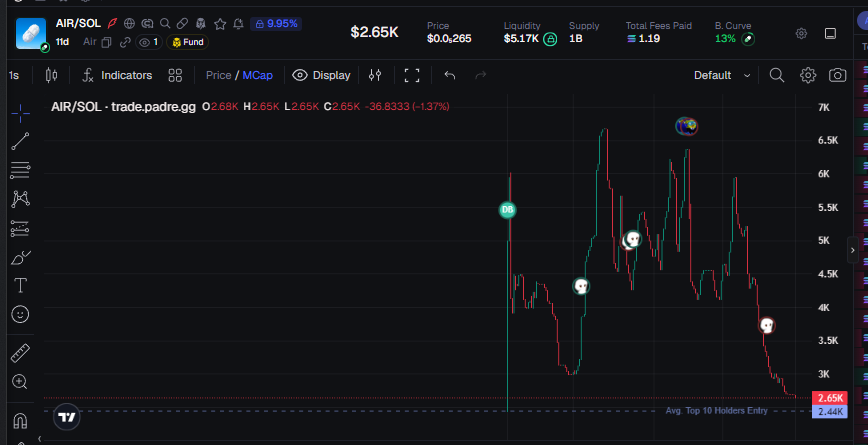Click the AIR token pill logo
The image size is (868, 445).
click(31, 33)
